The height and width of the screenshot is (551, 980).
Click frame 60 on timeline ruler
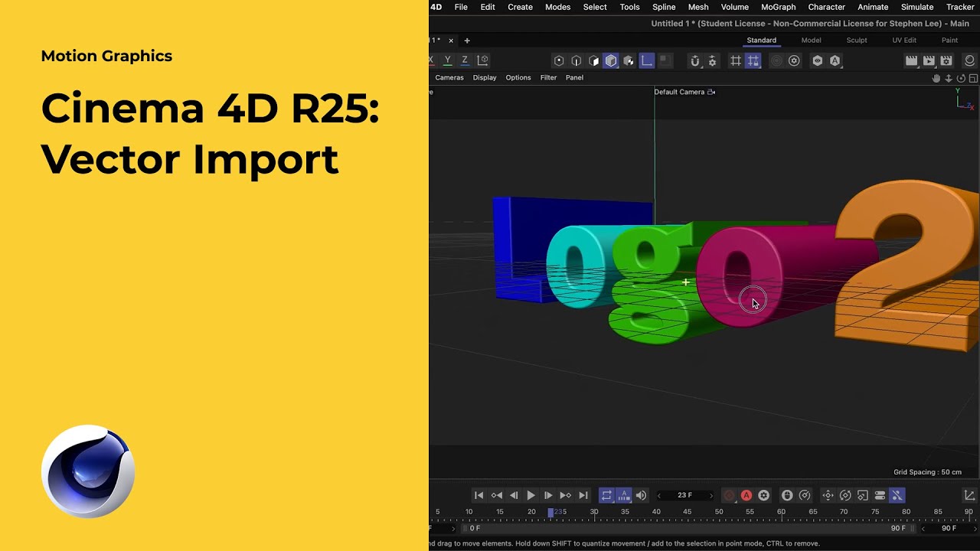[x=781, y=511]
